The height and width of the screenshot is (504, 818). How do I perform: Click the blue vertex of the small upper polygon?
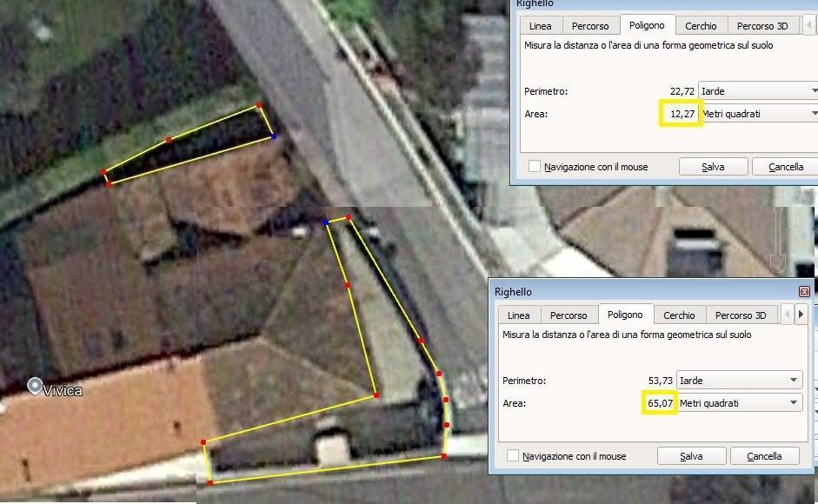[x=274, y=136]
